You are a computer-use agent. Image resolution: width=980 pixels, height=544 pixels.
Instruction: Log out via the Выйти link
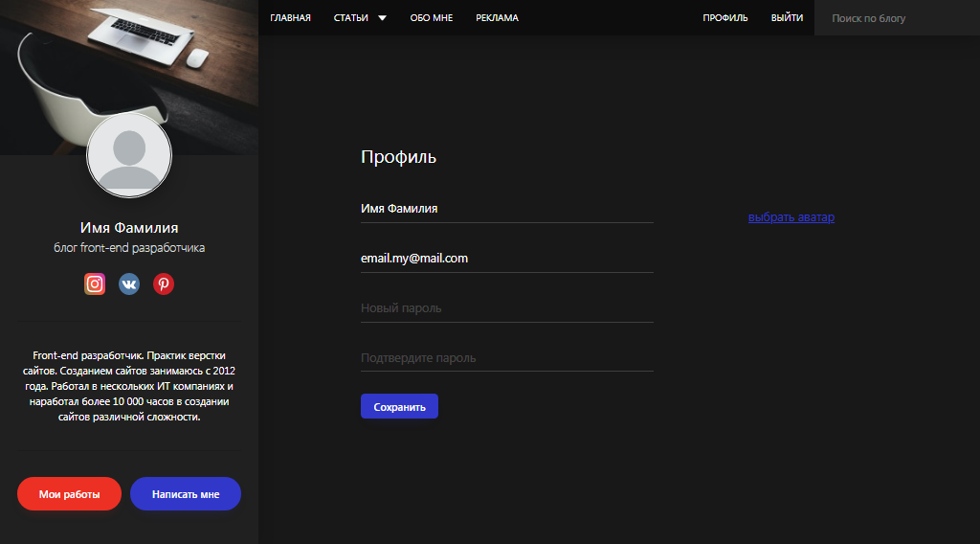(x=787, y=18)
